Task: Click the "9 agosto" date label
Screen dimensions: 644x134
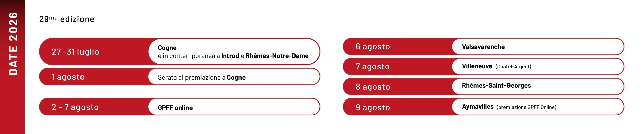Action: click(373, 108)
